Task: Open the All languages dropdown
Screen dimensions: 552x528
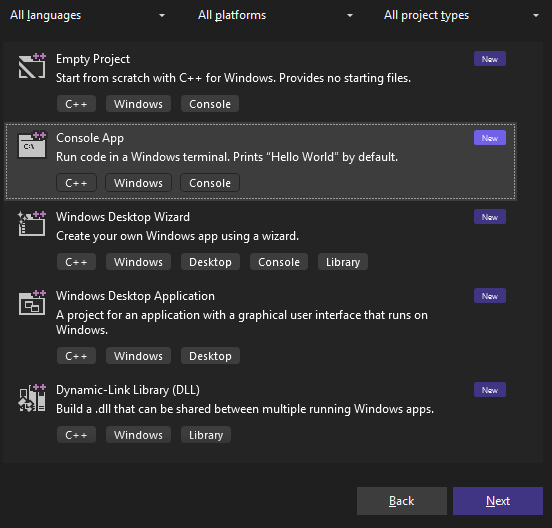Action: [x=87, y=15]
